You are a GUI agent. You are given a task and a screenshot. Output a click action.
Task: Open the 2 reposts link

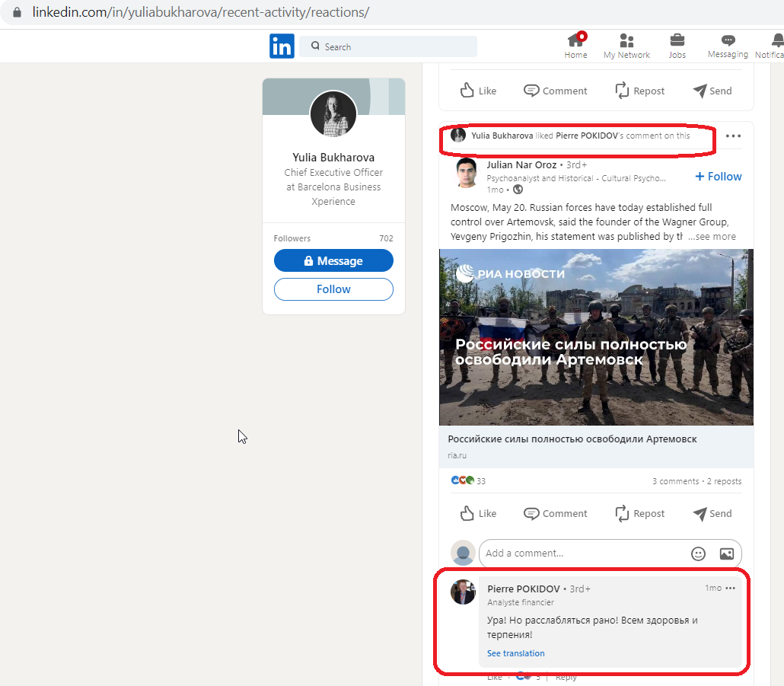(724, 481)
